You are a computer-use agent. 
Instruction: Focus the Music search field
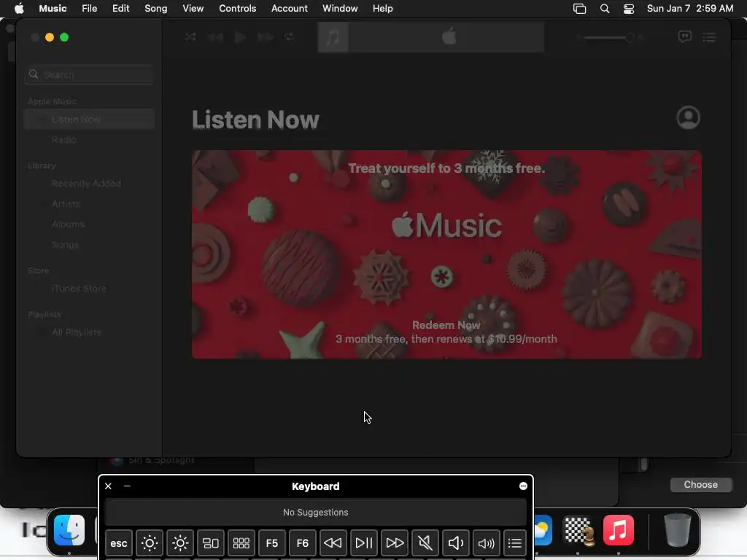click(x=89, y=74)
